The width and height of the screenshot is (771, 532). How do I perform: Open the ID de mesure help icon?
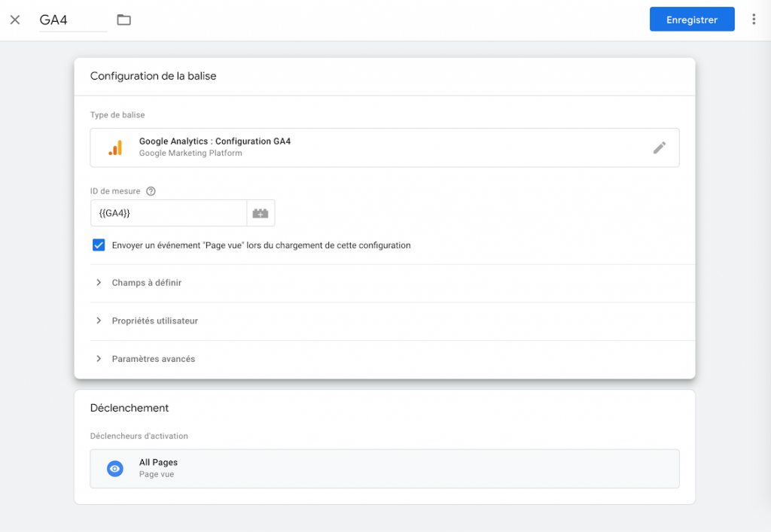pyautogui.click(x=151, y=191)
